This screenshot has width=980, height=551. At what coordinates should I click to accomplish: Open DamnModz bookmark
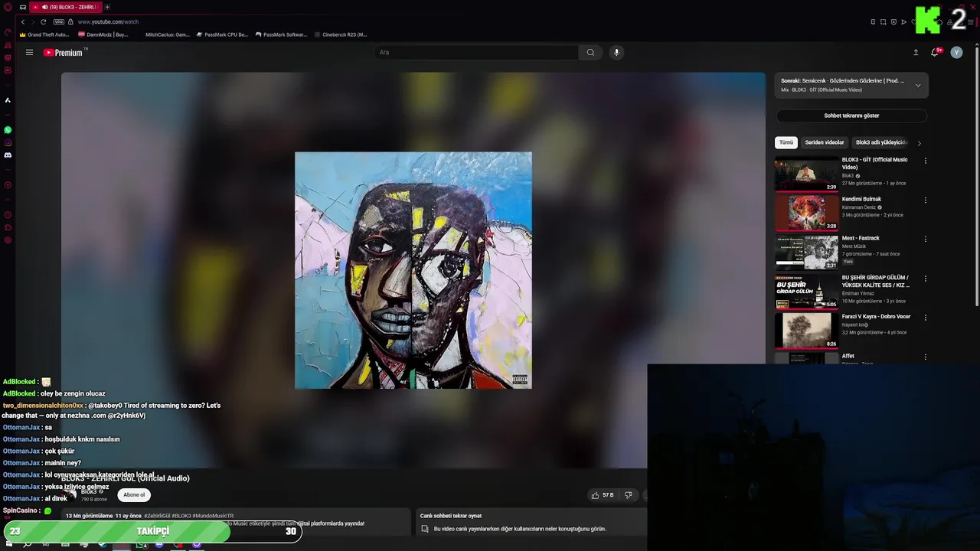click(x=103, y=34)
